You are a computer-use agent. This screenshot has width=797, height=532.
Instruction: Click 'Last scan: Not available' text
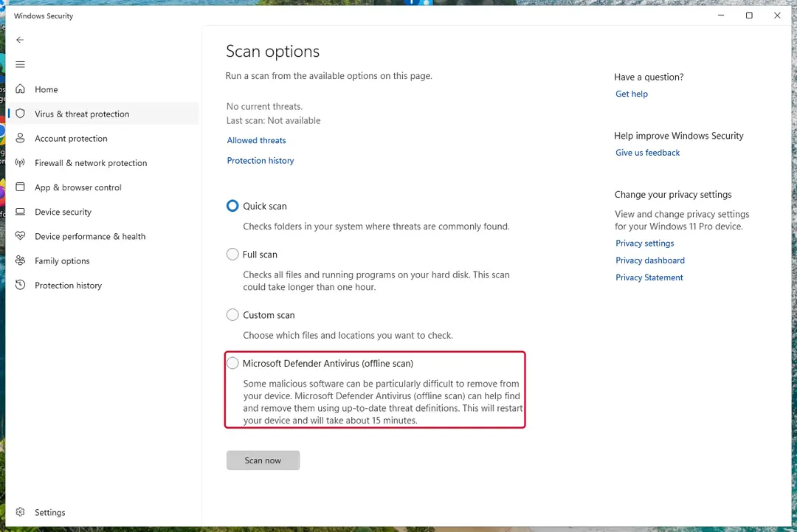click(x=274, y=120)
